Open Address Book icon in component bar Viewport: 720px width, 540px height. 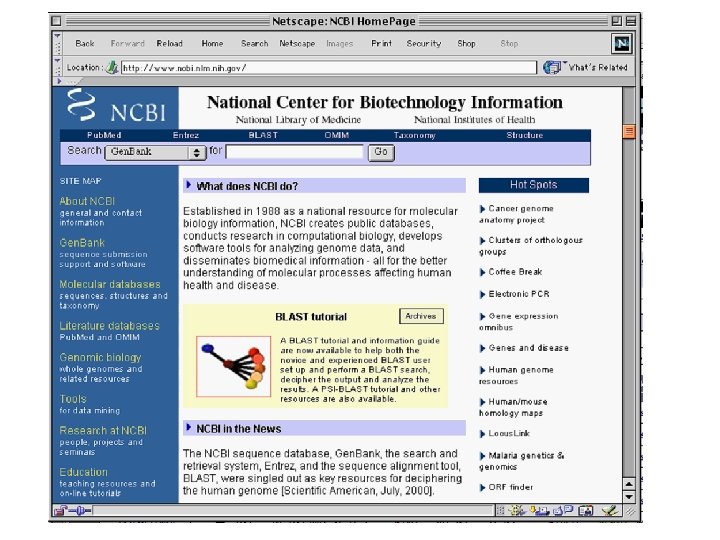point(585,510)
